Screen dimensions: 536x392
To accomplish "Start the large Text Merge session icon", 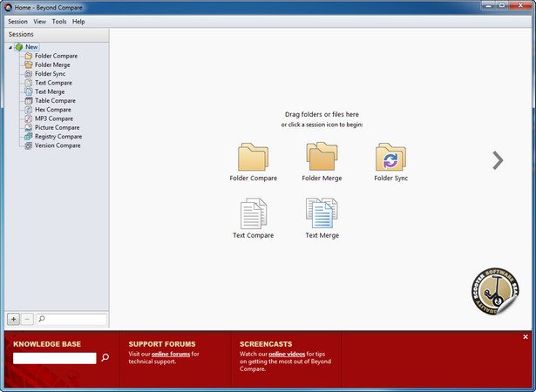I will (x=322, y=213).
